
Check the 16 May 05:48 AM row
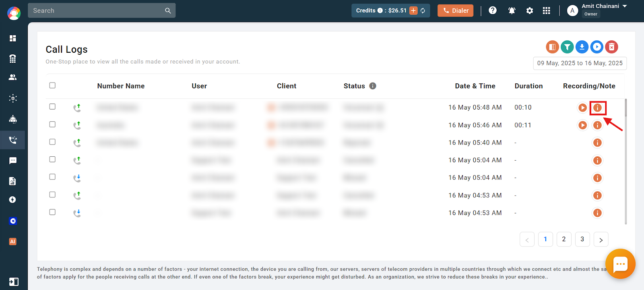tap(52, 107)
